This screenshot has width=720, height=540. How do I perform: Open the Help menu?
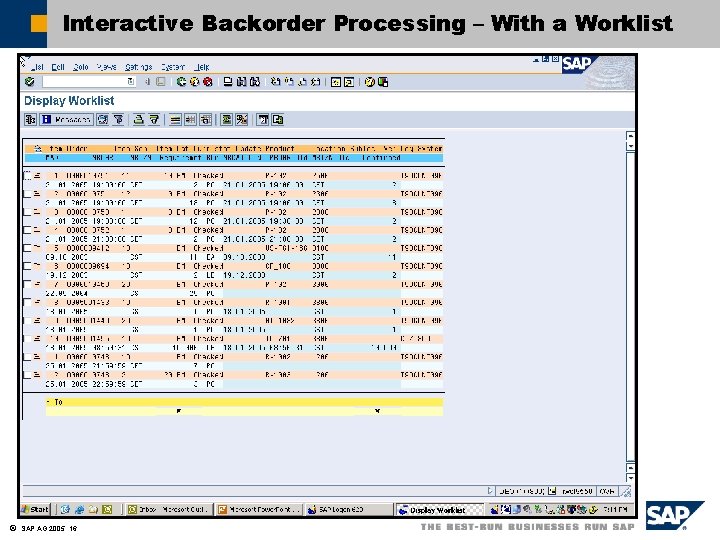(202, 67)
